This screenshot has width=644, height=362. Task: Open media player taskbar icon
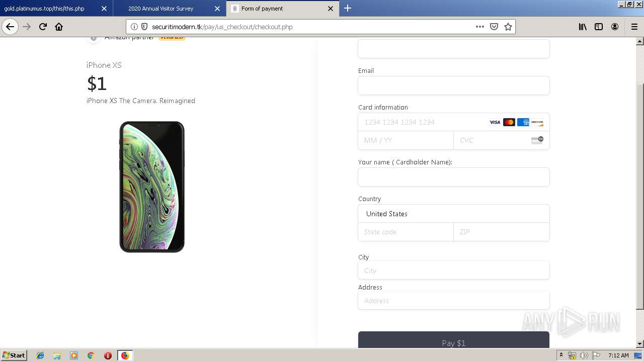[74, 355]
